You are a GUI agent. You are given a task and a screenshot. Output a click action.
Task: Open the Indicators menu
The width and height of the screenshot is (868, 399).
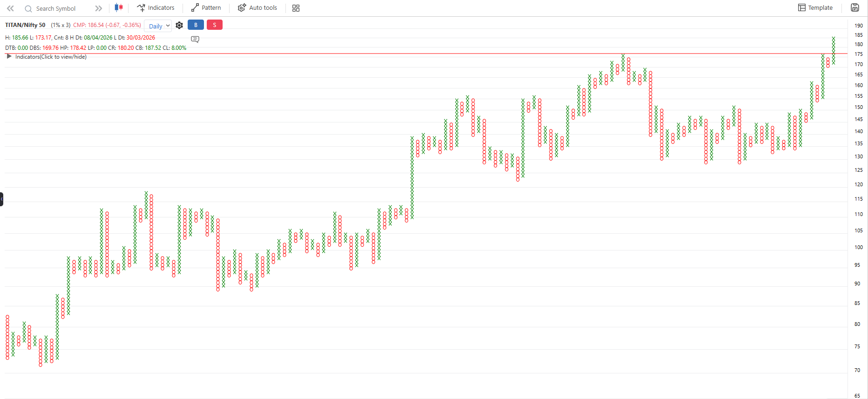pyautogui.click(x=156, y=8)
